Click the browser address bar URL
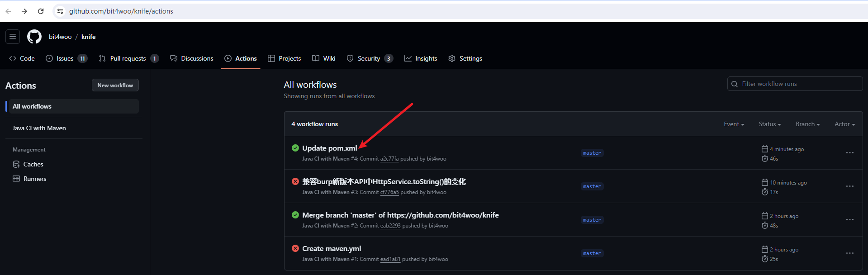 pos(121,11)
